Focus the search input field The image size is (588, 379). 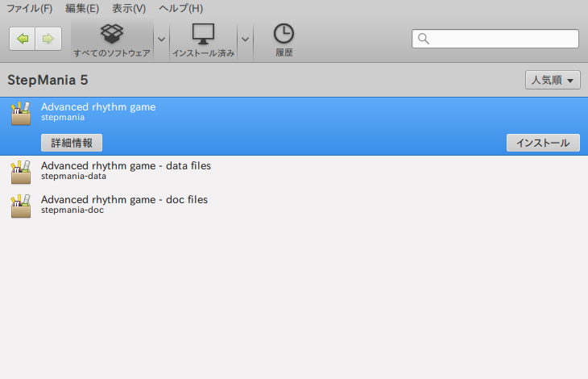tap(495, 39)
